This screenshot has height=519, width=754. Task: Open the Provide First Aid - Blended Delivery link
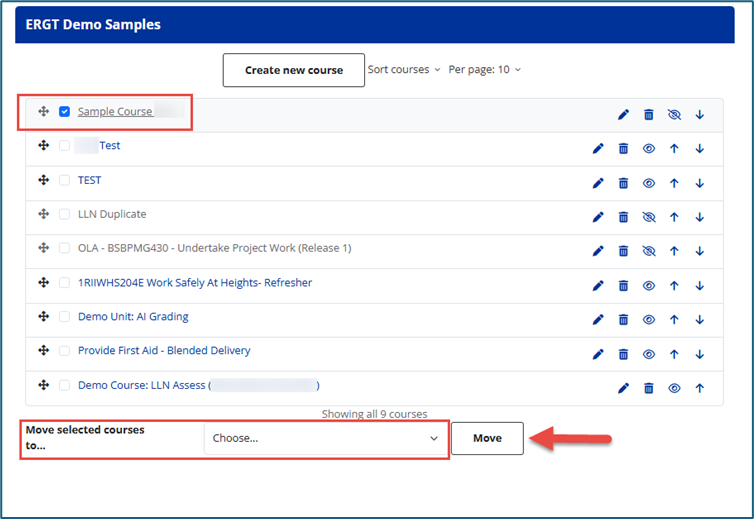point(164,351)
